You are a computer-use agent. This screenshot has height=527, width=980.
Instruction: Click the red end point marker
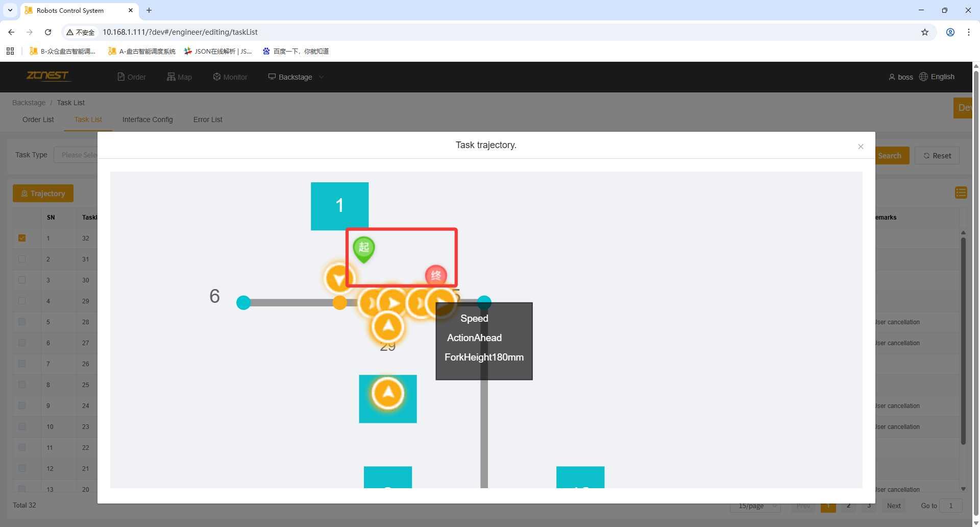[x=436, y=275]
